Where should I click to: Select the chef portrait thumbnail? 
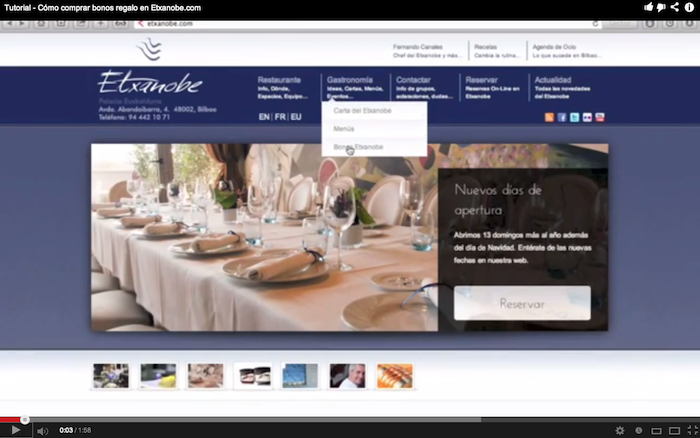click(347, 375)
